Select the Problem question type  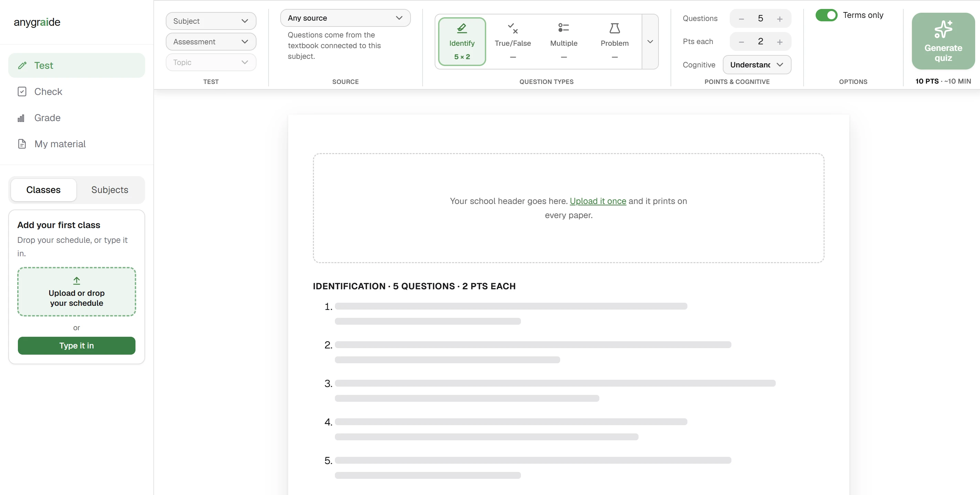pos(615,42)
